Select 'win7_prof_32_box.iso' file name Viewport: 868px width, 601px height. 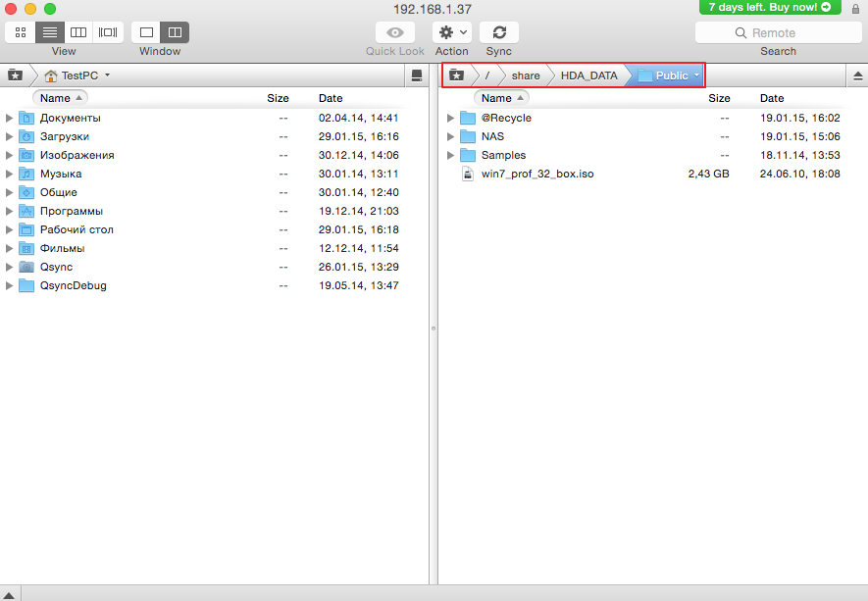pos(536,174)
